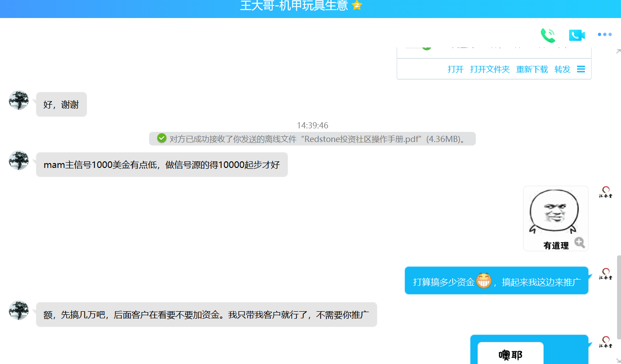Open the file's folder via 打开文件夹

[x=489, y=69]
